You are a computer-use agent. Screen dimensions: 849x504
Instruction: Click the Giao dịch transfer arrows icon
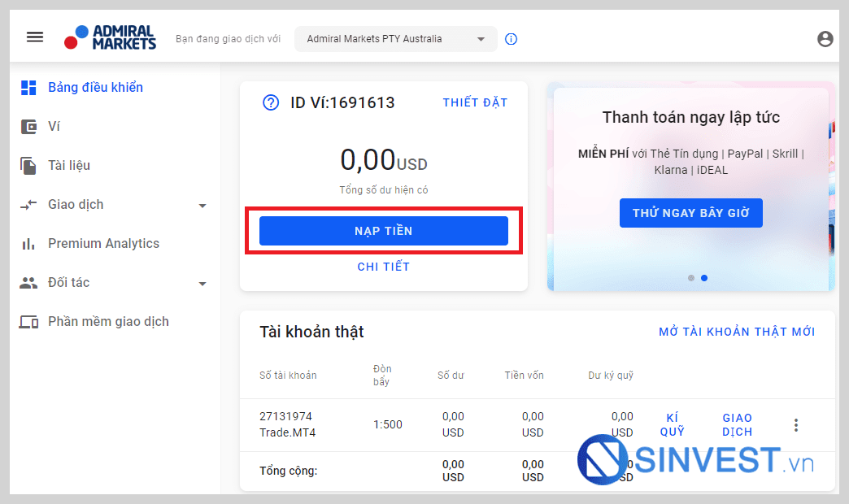[x=28, y=205]
